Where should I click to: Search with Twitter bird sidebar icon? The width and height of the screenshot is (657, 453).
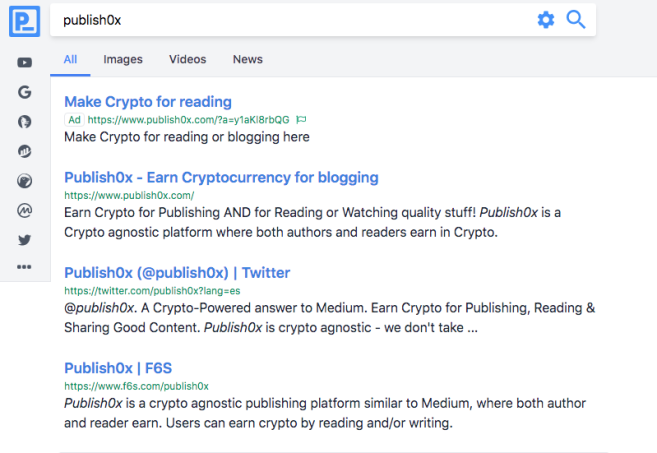point(25,240)
